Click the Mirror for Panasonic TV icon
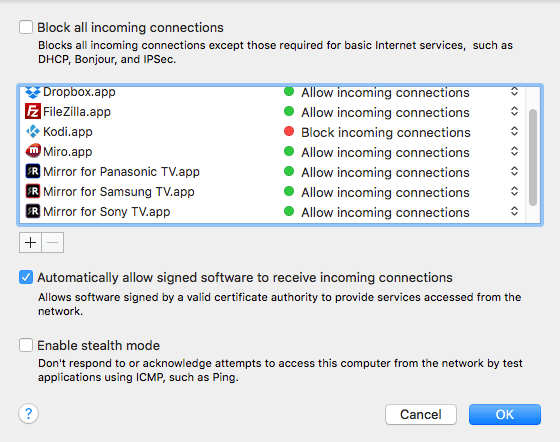The image size is (560, 442). [x=33, y=171]
